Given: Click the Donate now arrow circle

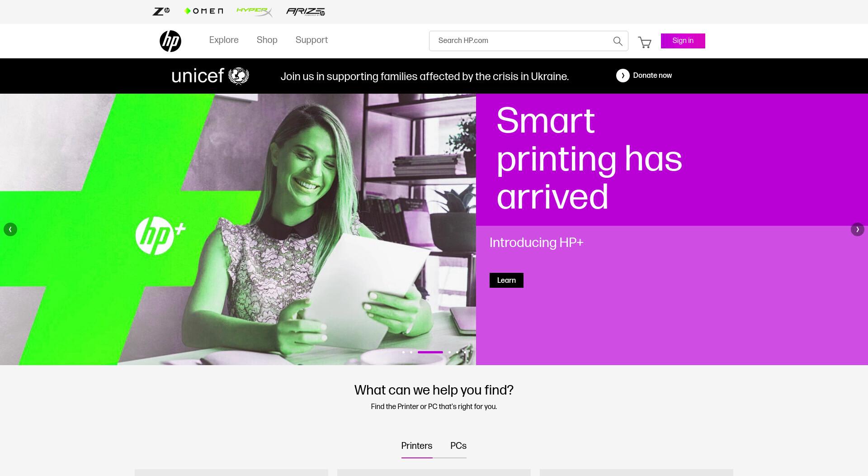Looking at the screenshot, I should [x=623, y=76].
